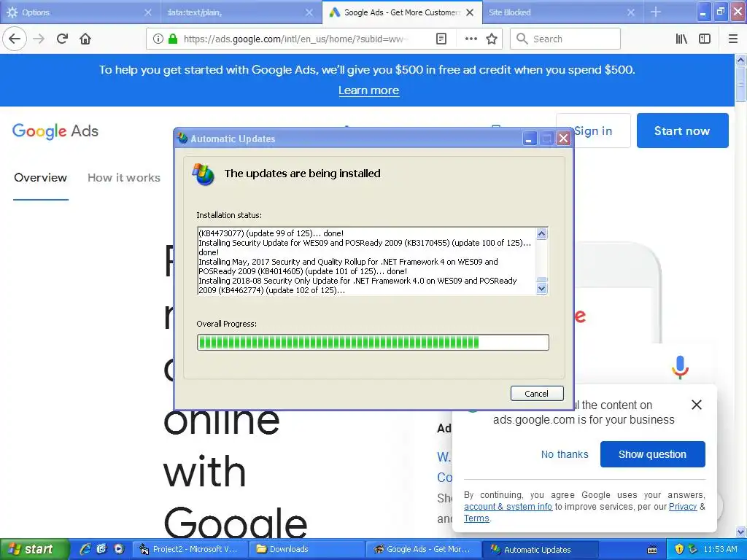Click the URL address bar text

point(295,39)
